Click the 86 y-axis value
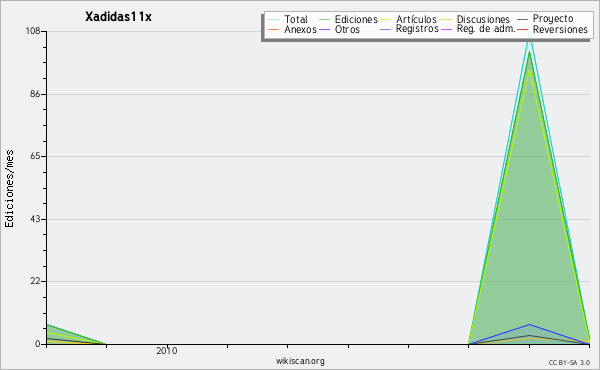This screenshot has height=370, width=600. coord(35,94)
